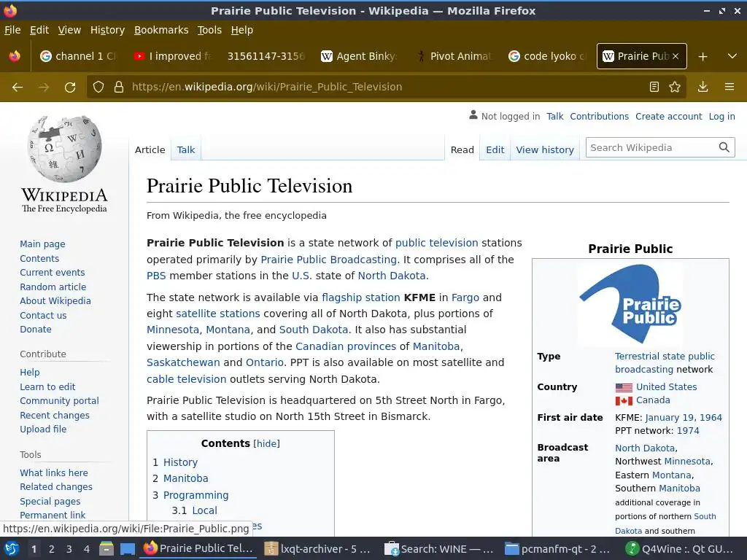The width and height of the screenshot is (747, 560).
Task: Switch to code lyoko Google tab
Action: [x=546, y=56]
